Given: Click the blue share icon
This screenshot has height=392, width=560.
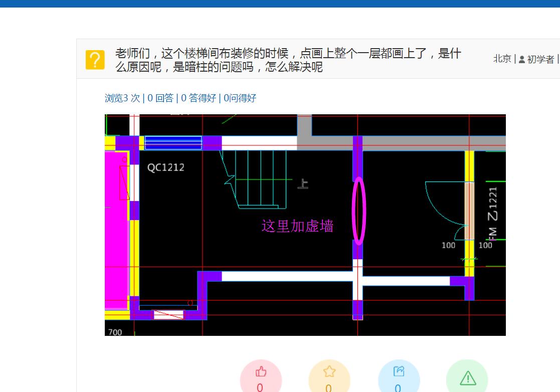Looking at the screenshot, I should point(399,371).
